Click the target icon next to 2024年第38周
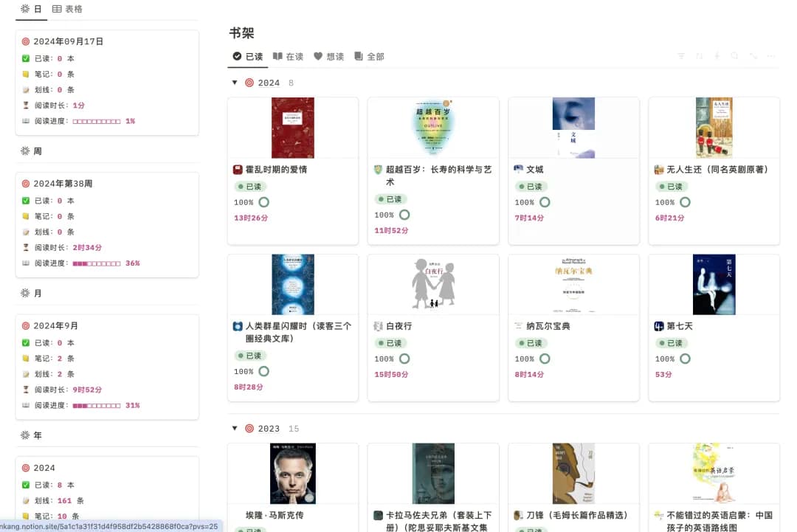This screenshot has width=797, height=532. coord(26,184)
